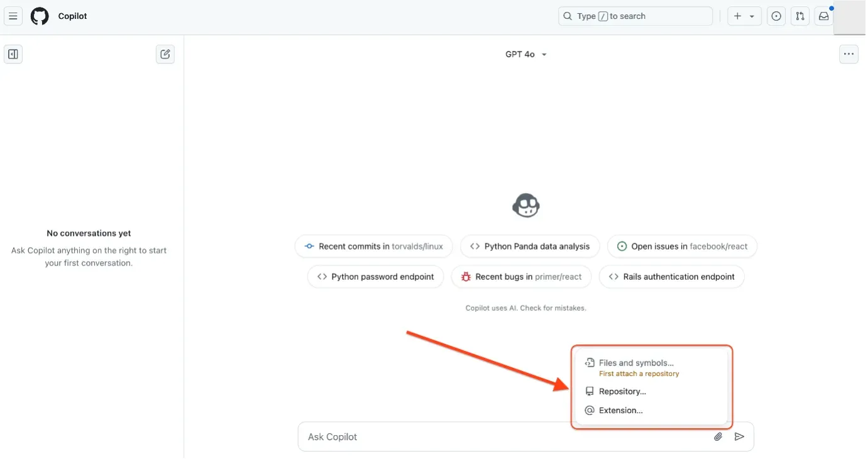Start a new conversation with compose icon
Screen dimensions: 868x461
point(165,54)
